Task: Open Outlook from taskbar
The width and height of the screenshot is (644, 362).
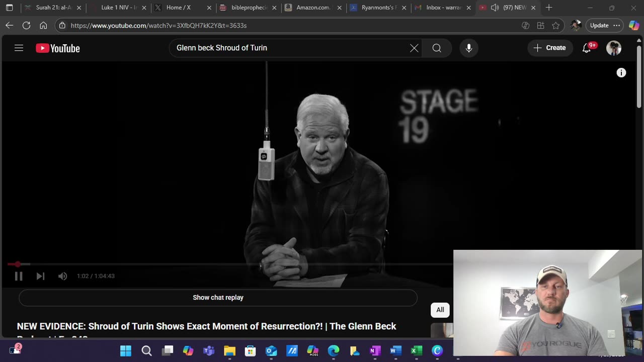Action: tap(271, 351)
